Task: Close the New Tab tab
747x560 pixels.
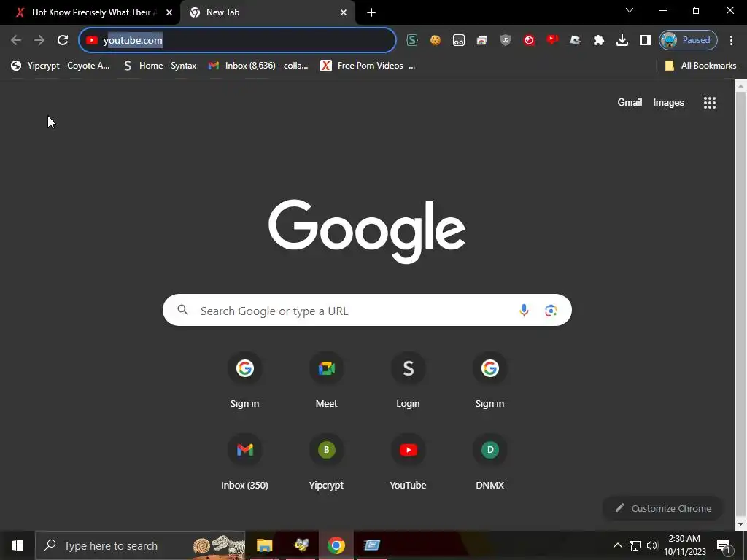Action: click(x=344, y=12)
